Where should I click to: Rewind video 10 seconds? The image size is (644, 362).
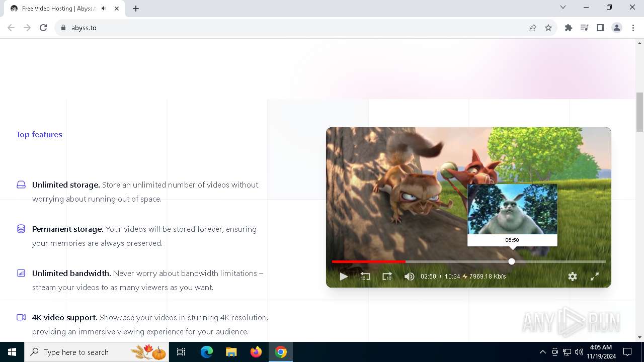click(x=365, y=277)
